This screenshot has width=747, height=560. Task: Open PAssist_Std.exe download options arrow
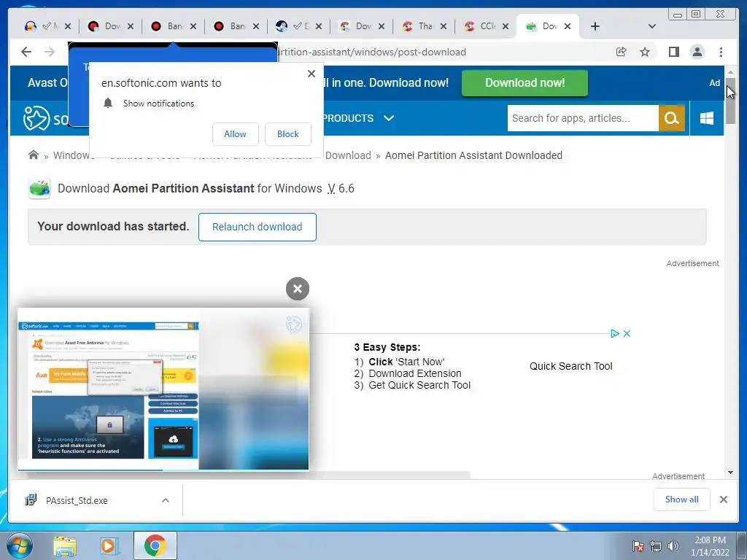pos(166,500)
